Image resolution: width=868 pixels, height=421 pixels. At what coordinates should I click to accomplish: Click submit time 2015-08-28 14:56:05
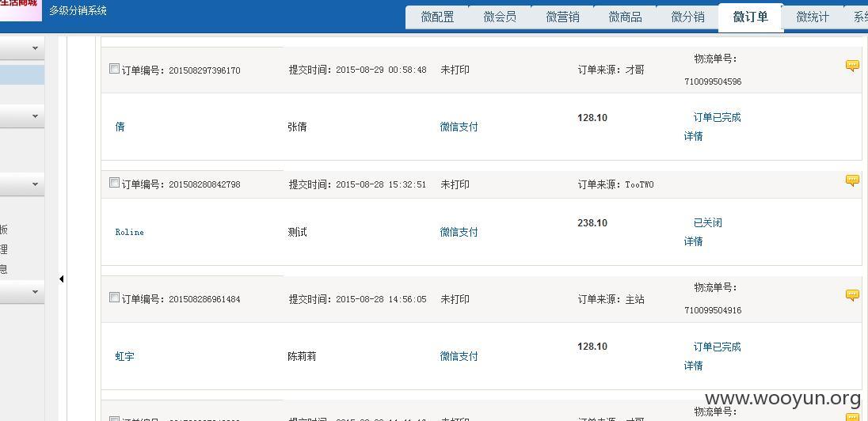coord(381,299)
